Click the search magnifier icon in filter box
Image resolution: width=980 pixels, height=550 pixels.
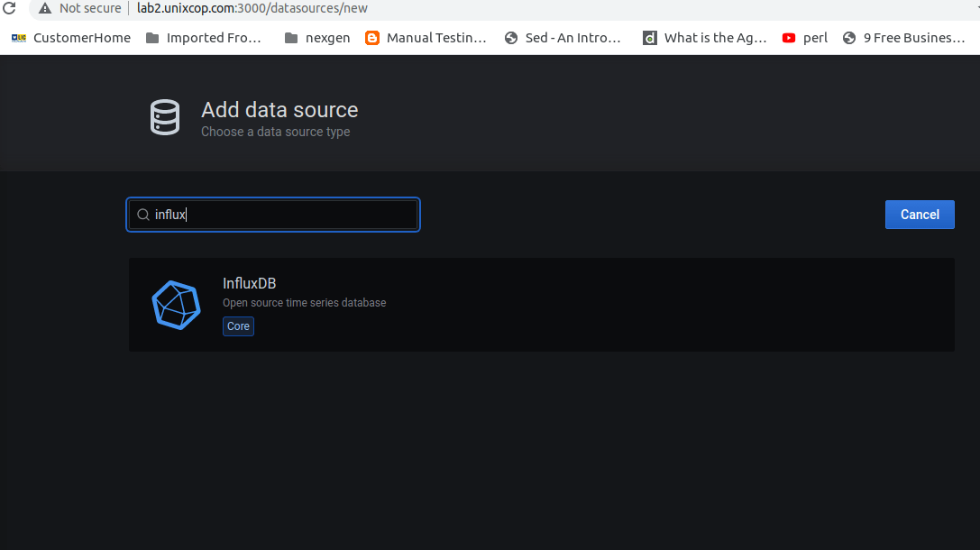click(143, 215)
